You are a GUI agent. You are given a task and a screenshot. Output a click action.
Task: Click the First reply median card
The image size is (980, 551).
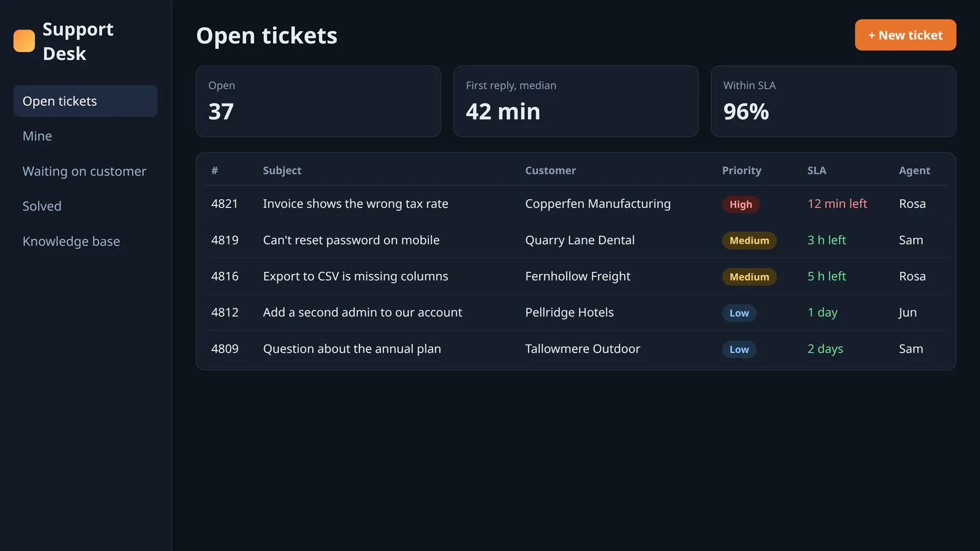[576, 101]
